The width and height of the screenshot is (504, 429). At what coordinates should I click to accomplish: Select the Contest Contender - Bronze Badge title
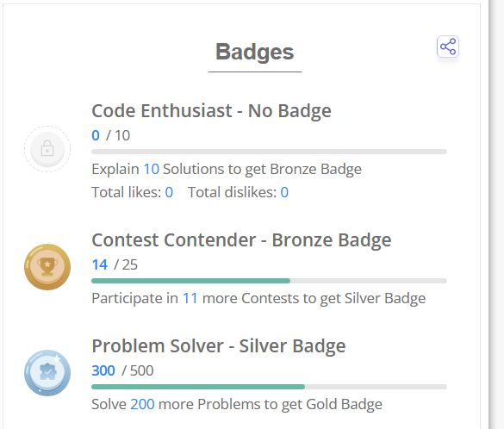[241, 240]
